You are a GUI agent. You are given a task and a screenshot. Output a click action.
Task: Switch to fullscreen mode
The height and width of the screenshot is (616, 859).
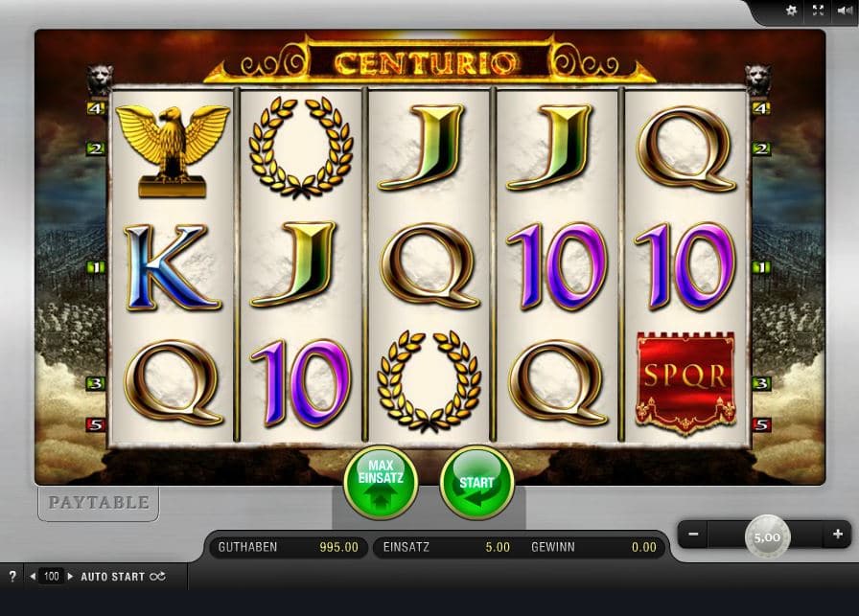click(818, 11)
